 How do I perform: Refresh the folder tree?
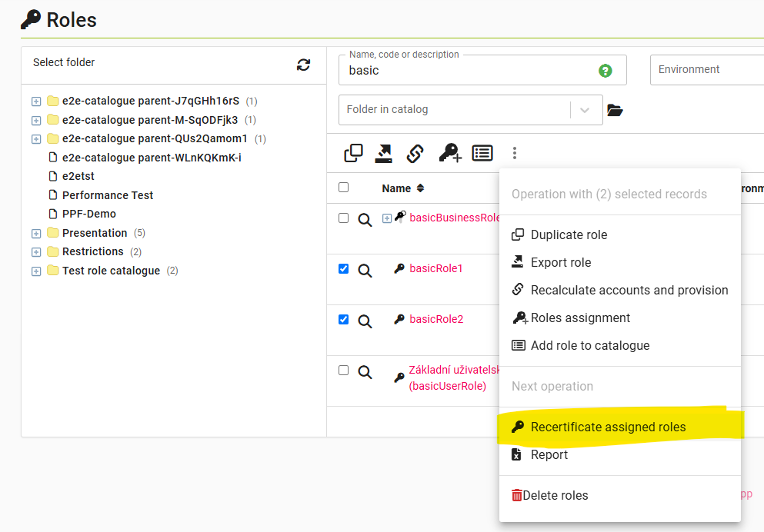tap(304, 65)
